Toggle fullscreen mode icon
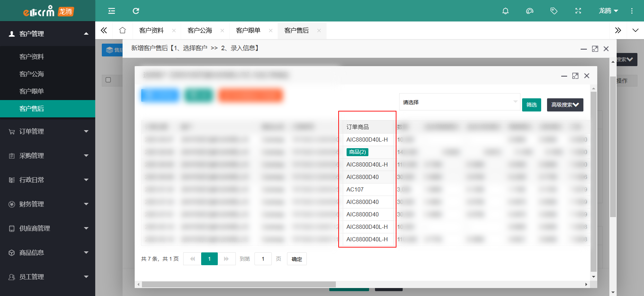The height and width of the screenshot is (296, 644). pyautogui.click(x=578, y=11)
